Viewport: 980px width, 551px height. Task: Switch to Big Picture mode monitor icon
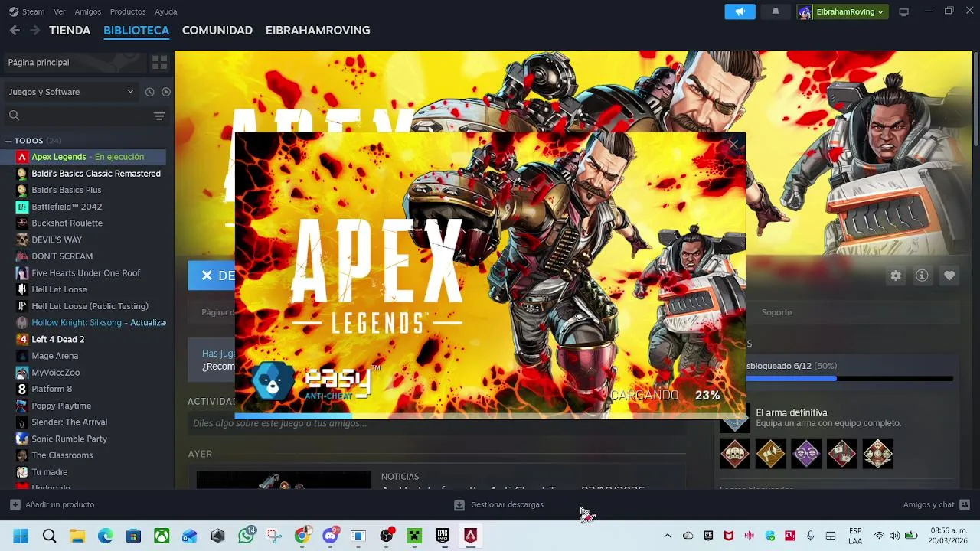[x=903, y=11]
